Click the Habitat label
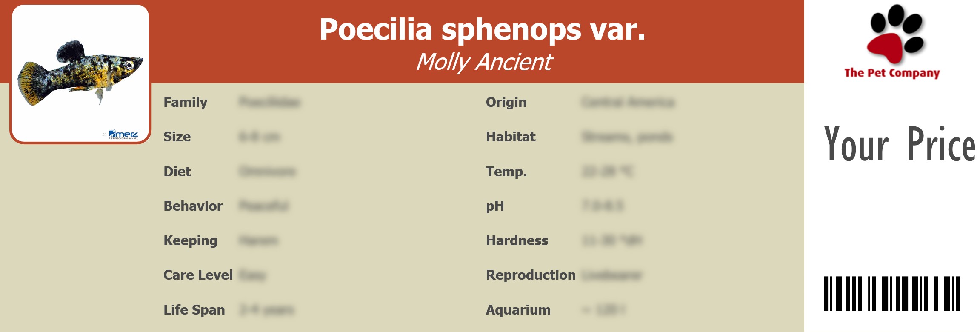Image resolution: width=980 pixels, height=332 pixels. click(511, 137)
